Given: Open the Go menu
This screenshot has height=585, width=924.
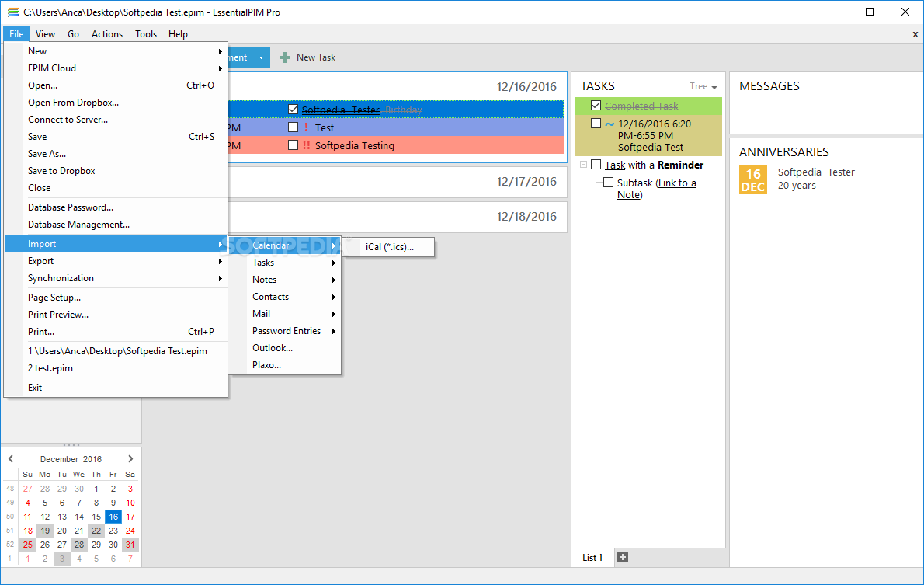Looking at the screenshot, I should 73,34.
